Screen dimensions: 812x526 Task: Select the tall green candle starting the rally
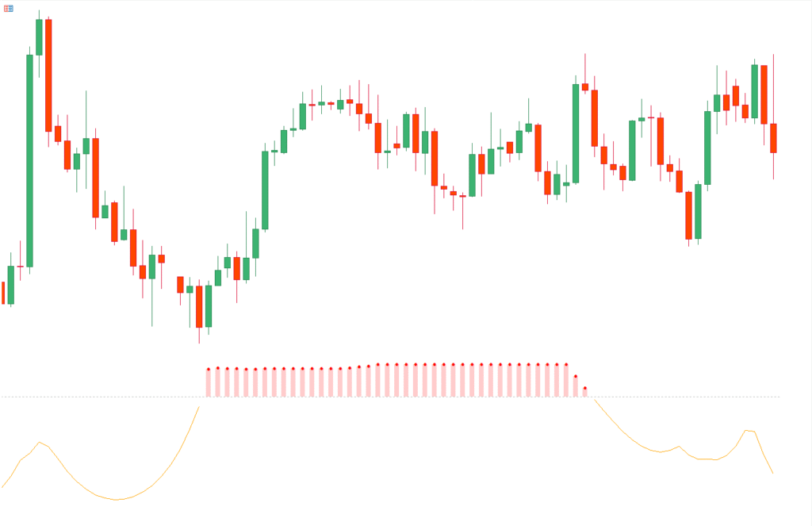click(265, 190)
